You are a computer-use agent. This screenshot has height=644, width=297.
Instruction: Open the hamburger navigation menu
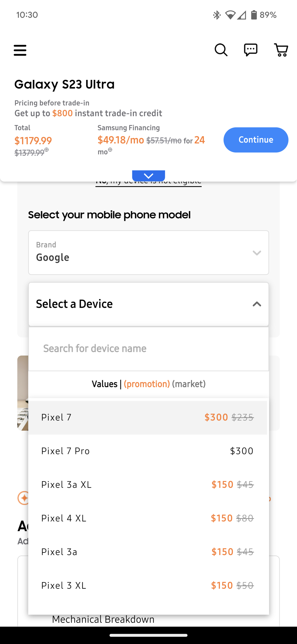pos(20,50)
